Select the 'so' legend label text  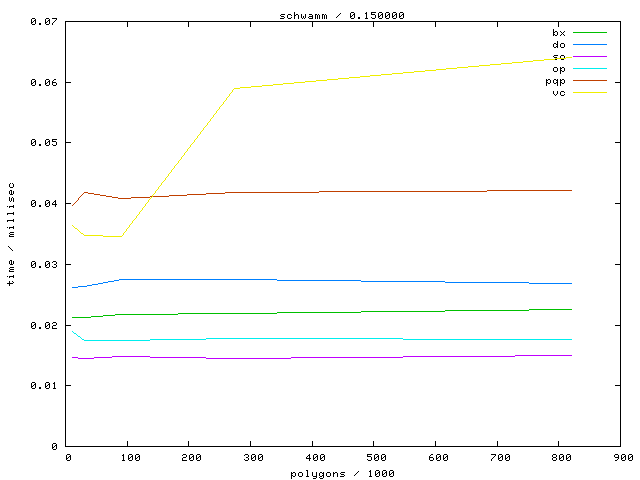(558, 57)
